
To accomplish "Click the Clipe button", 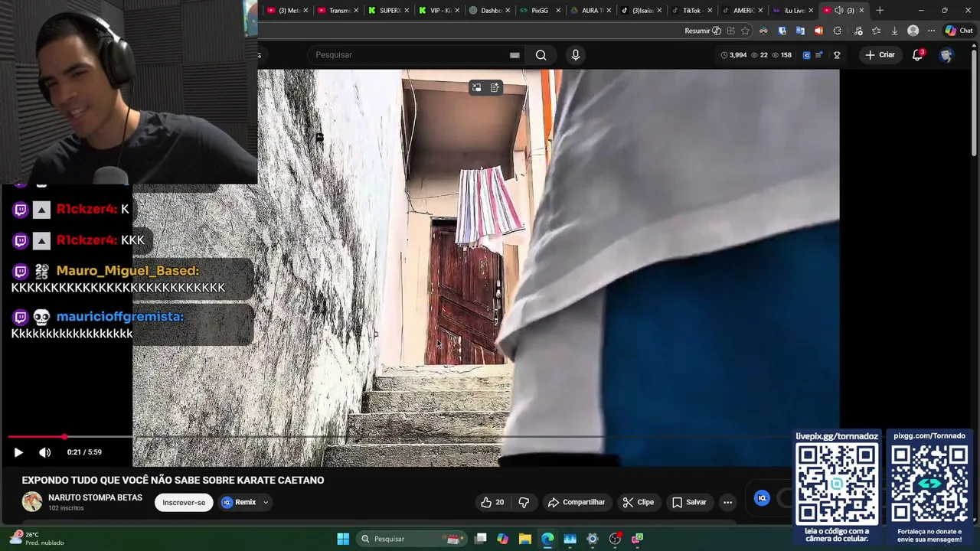I will point(638,503).
